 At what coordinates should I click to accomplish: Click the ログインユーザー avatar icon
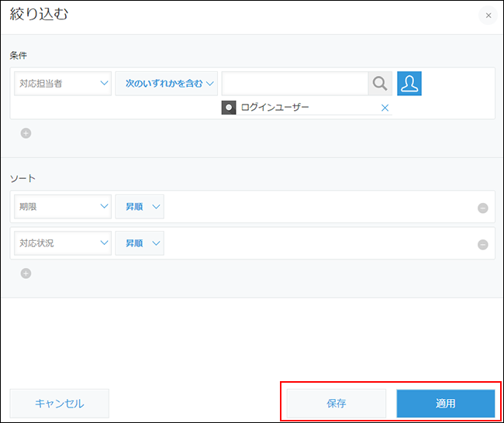point(229,108)
